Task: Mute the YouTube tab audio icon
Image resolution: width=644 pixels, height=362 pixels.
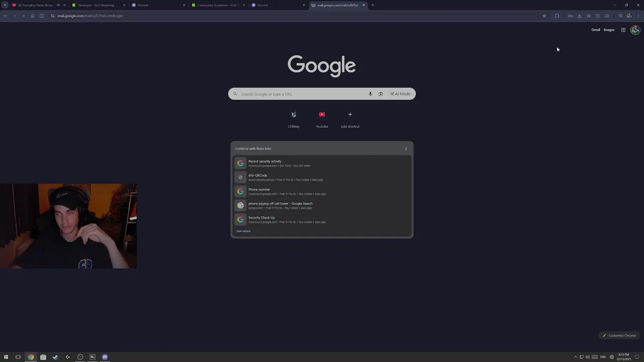Action: coord(58,5)
